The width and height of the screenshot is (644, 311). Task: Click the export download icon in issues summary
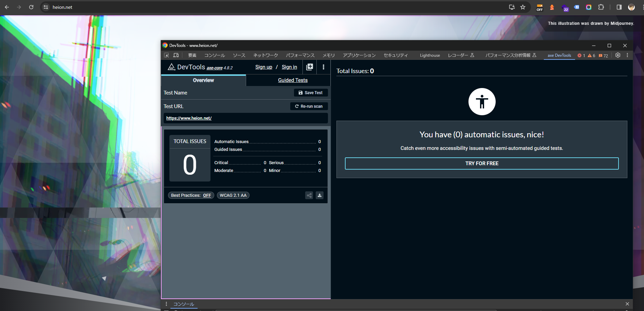coord(319,195)
